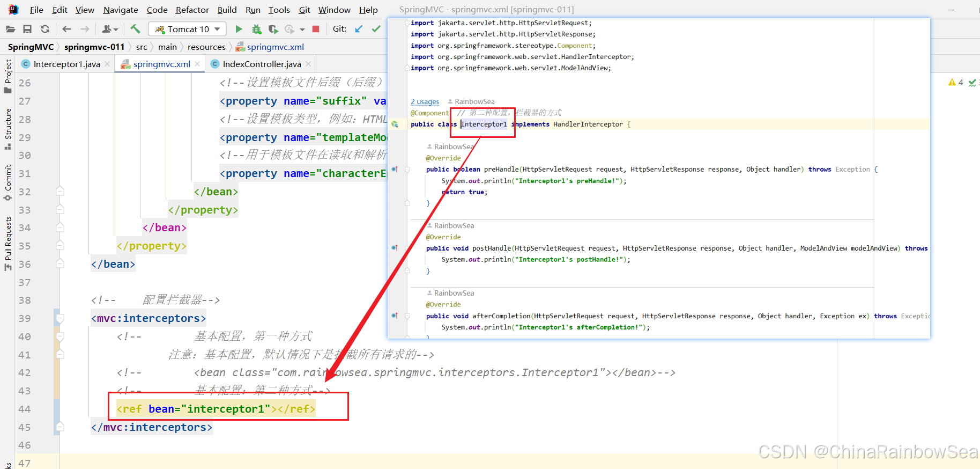The height and width of the screenshot is (469, 980).
Task: Click the src breadcrumb
Action: point(142,47)
